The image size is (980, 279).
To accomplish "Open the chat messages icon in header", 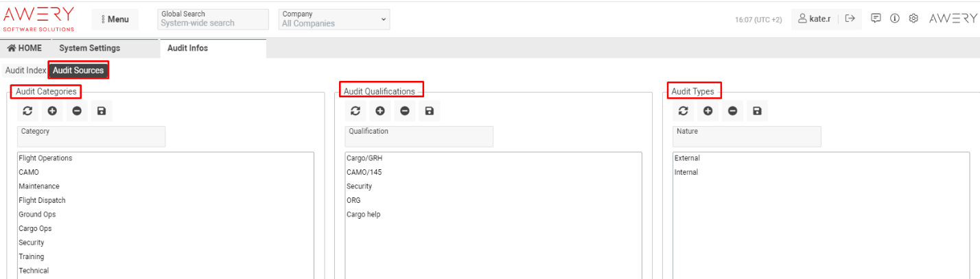I will [876, 19].
